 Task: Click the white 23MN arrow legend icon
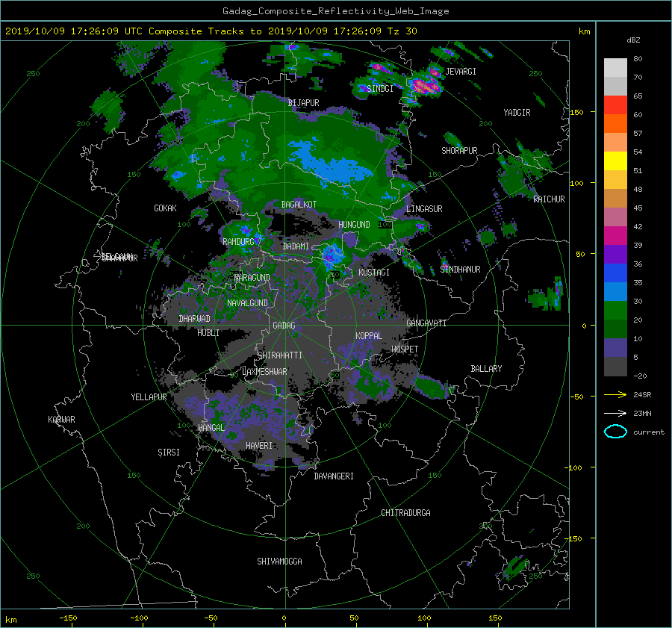615,413
